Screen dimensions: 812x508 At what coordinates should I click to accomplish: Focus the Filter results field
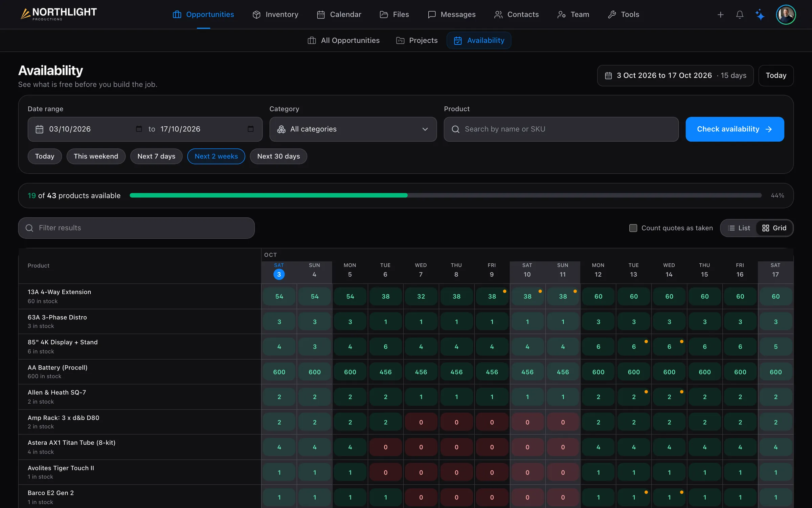[x=136, y=228]
